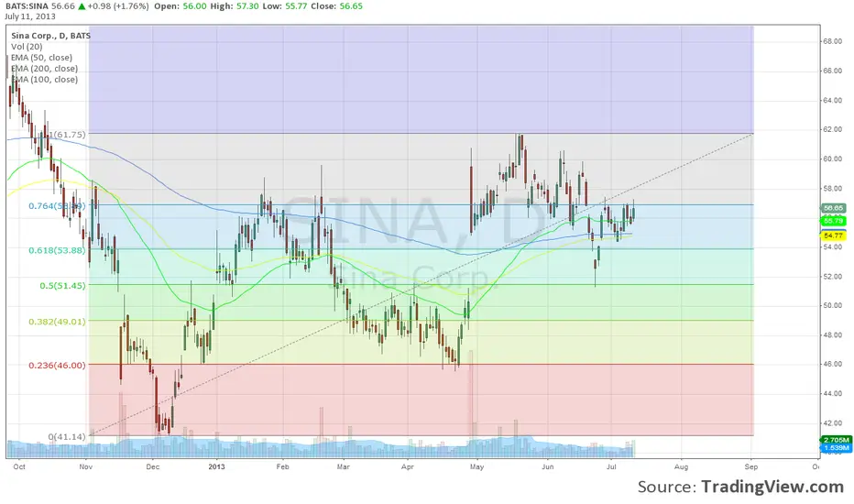This screenshot has height=504, width=854.
Task: Click the Sina Corp., D, BATS legend title
Action: pos(50,36)
